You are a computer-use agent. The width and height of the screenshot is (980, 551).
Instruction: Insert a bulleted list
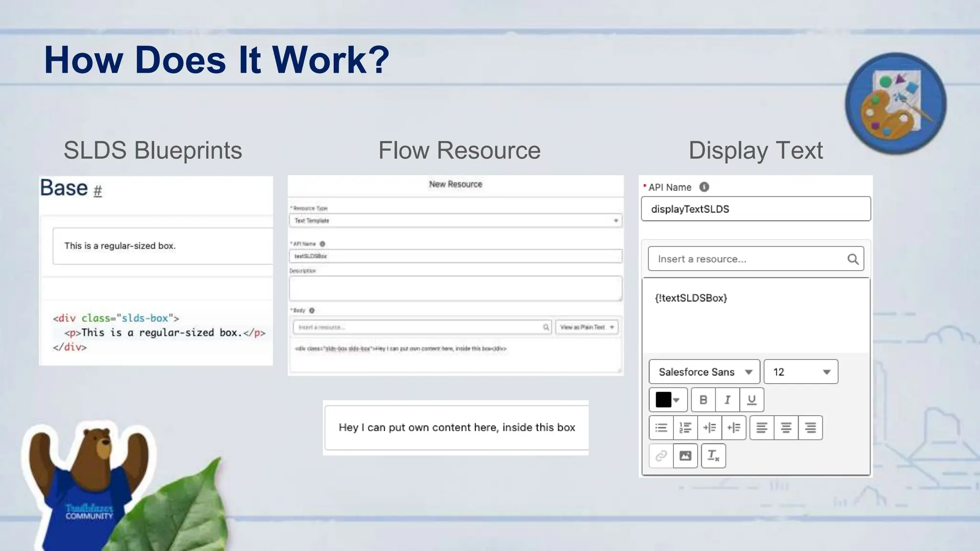tap(661, 428)
